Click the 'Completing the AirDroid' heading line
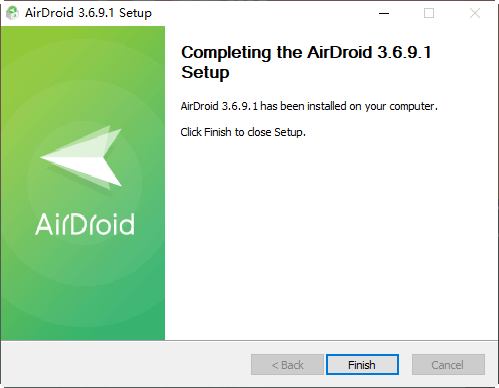 pos(306,53)
